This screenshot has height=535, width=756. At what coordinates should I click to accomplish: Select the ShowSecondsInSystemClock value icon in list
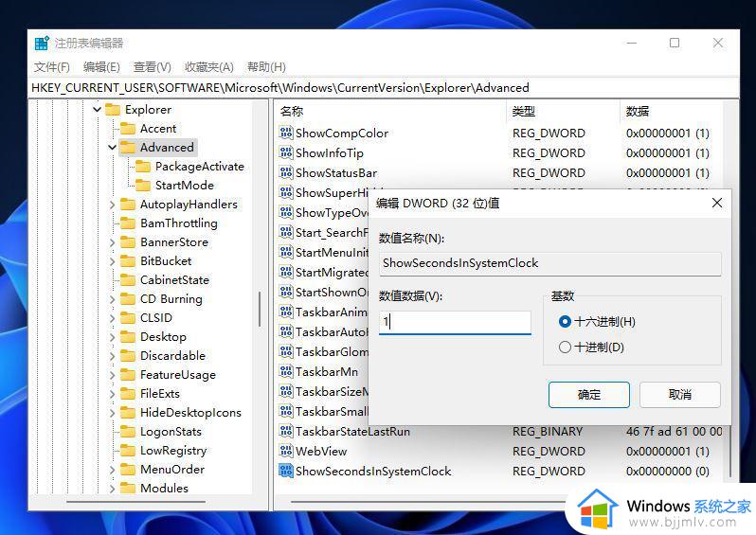(x=286, y=471)
